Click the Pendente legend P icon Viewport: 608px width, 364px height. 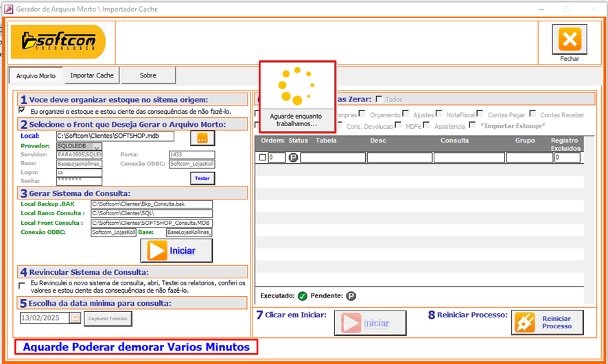[351, 296]
